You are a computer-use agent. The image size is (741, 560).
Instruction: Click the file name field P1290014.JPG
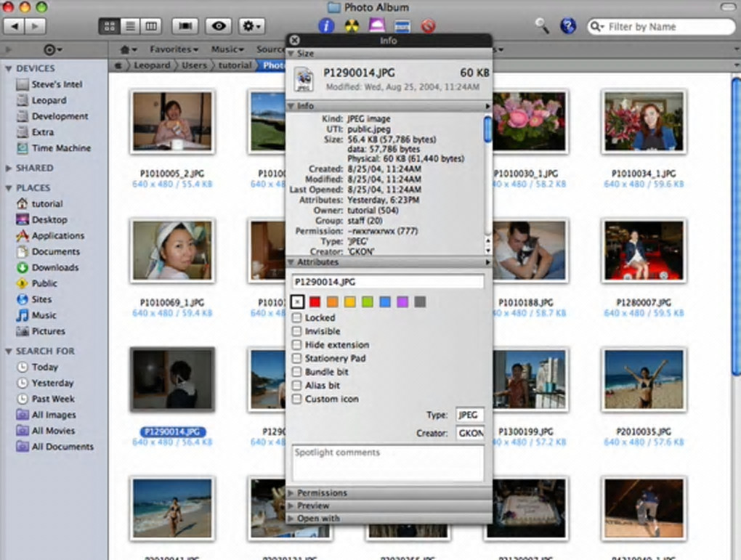(x=388, y=282)
